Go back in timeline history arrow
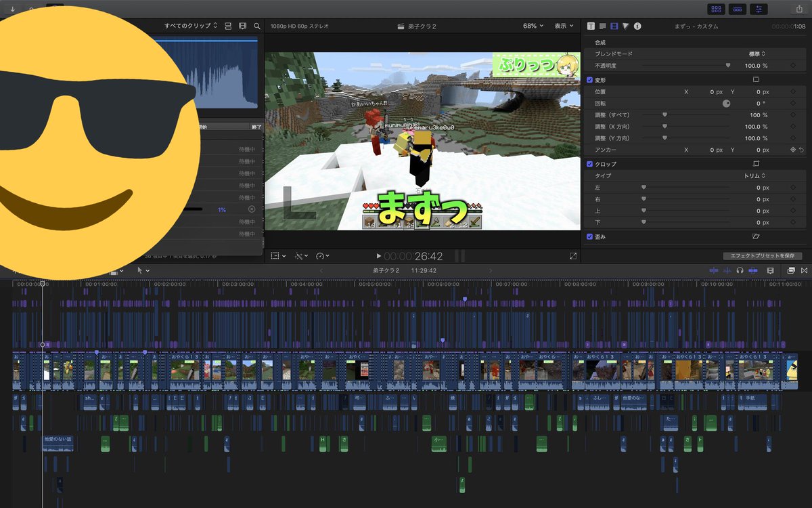The image size is (812, 508). click(x=321, y=270)
